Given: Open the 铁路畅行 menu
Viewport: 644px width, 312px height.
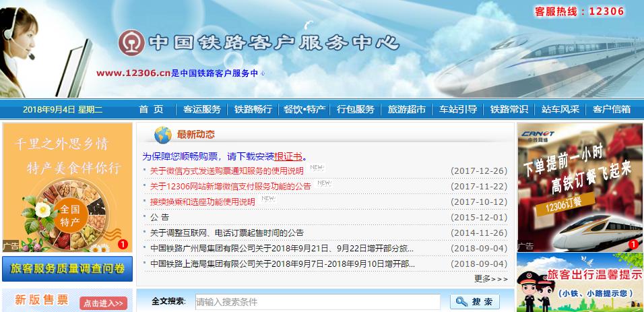Looking at the screenshot, I should [x=253, y=109].
